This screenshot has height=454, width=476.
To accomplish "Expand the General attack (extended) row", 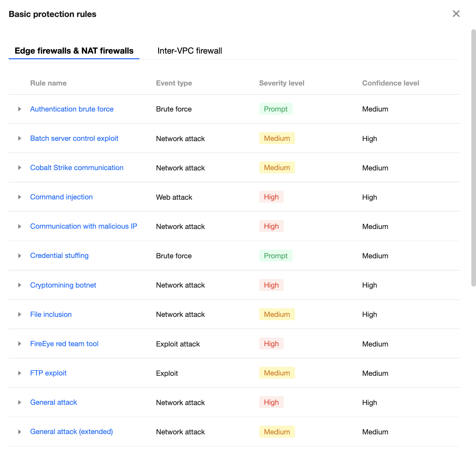I will coord(20,432).
